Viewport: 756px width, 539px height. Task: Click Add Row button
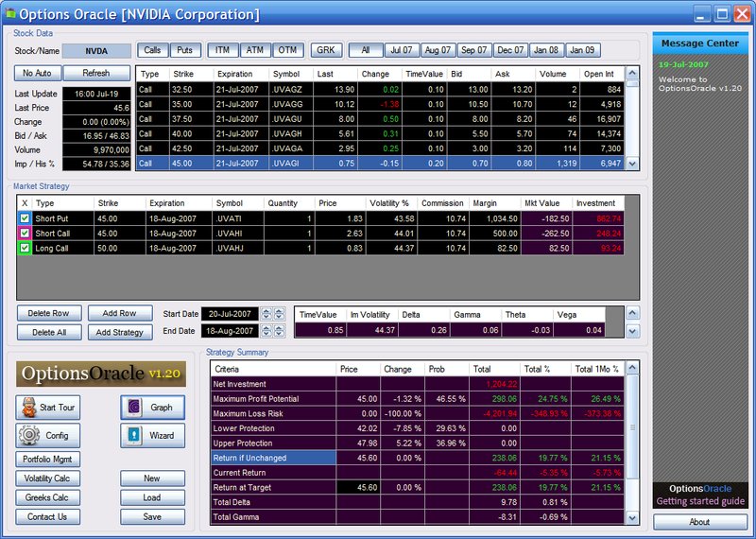[120, 313]
